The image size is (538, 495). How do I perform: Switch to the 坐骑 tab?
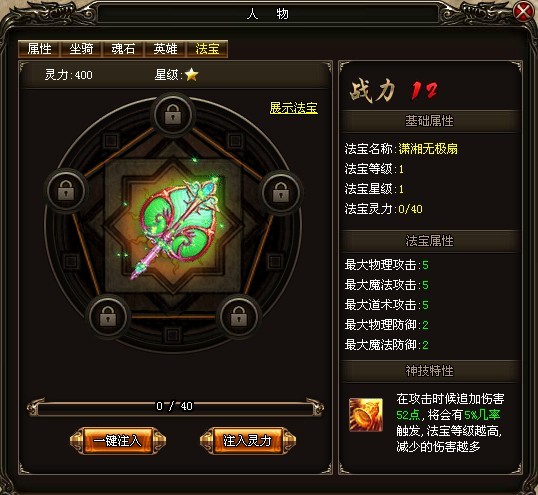pos(81,49)
